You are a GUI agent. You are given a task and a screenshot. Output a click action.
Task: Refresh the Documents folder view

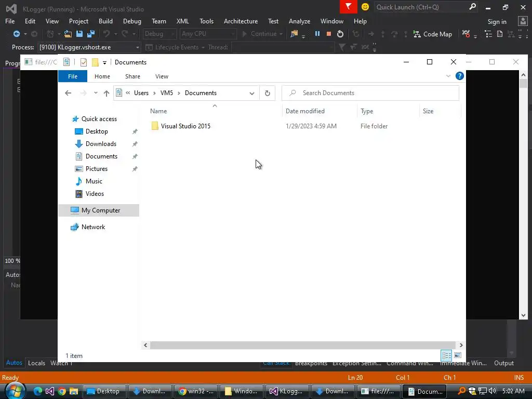point(268,93)
